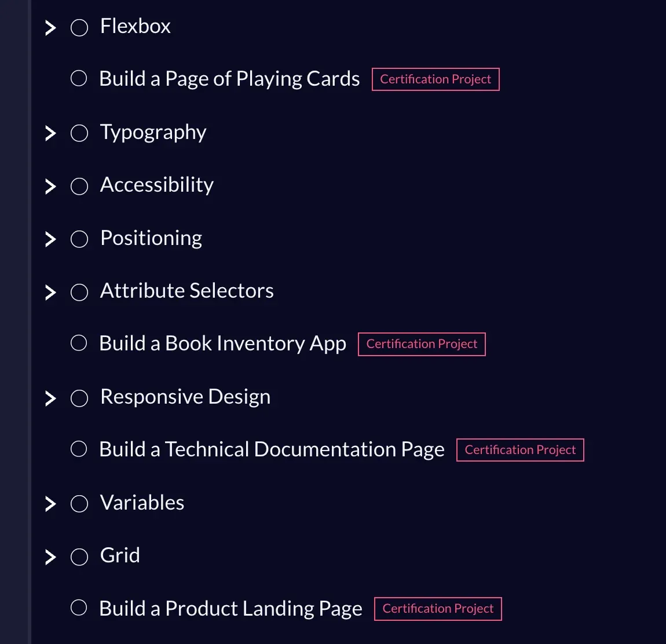Select the Grid module title
The width and height of the screenshot is (666, 644).
point(120,555)
